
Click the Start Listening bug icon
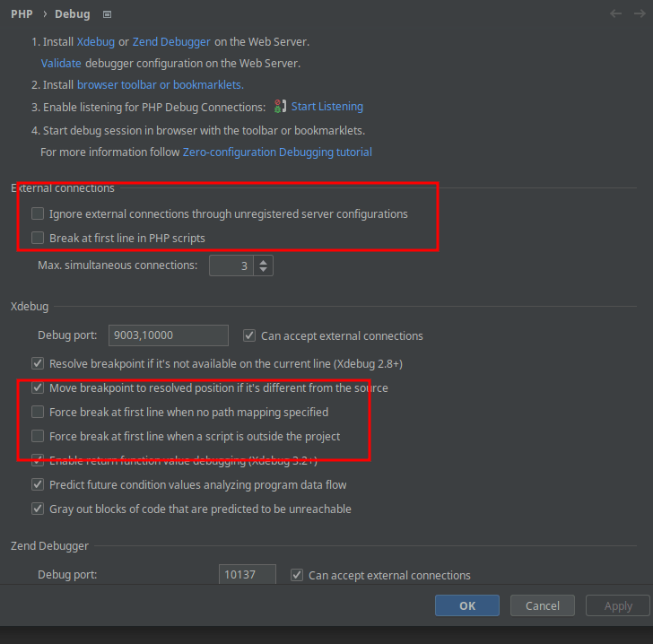[x=280, y=107]
